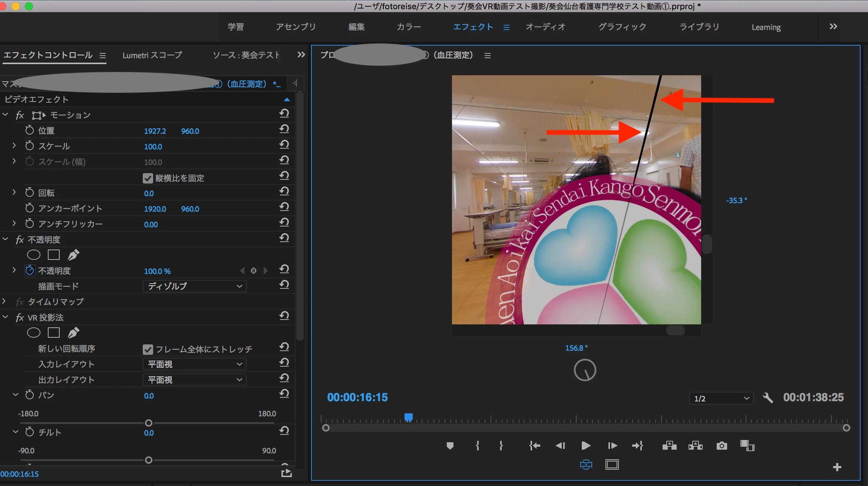The image size is (868, 486).
Task: Click the Add Marker icon
Action: (x=450, y=446)
